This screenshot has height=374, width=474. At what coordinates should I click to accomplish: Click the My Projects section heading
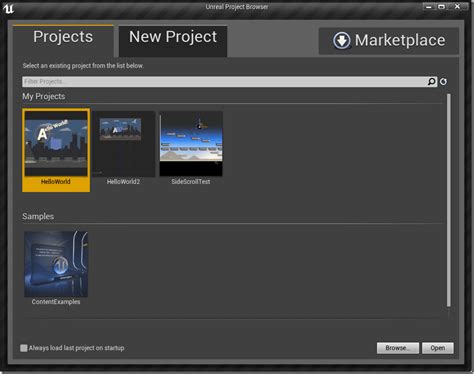44,96
